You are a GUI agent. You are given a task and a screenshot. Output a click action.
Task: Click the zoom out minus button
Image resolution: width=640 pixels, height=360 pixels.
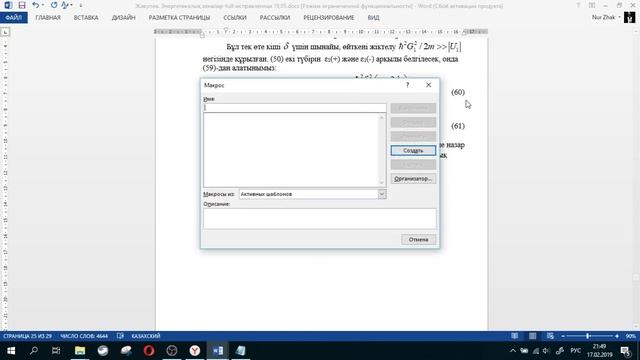click(x=563, y=336)
